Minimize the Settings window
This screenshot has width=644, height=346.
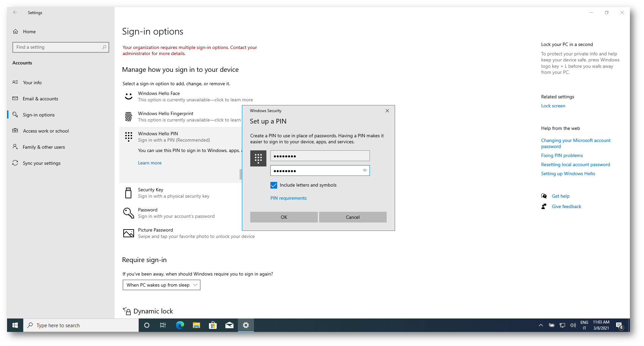coord(591,12)
